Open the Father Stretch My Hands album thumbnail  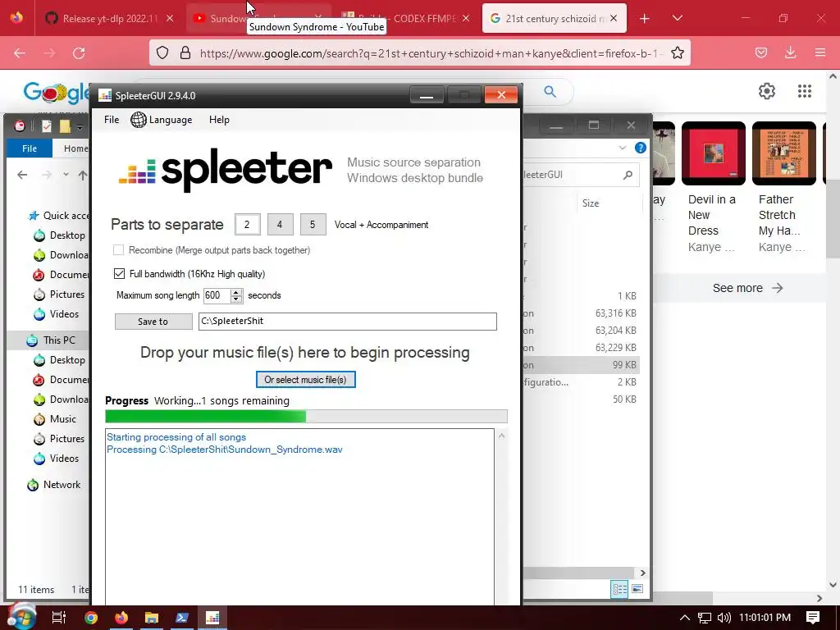[x=783, y=153]
